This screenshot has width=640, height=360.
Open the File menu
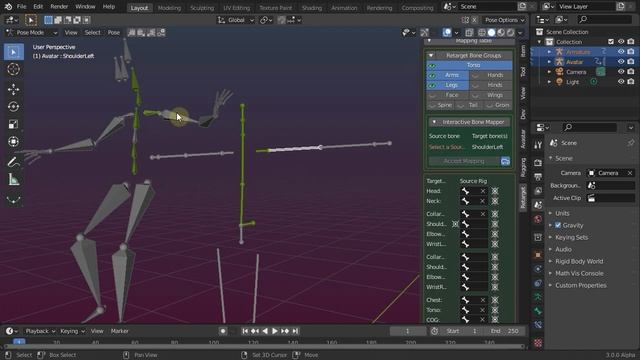pyautogui.click(x=21, y=7)
